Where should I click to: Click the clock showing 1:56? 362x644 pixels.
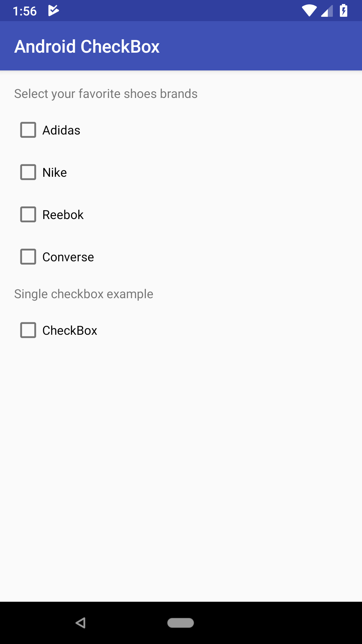click(25, 10)
